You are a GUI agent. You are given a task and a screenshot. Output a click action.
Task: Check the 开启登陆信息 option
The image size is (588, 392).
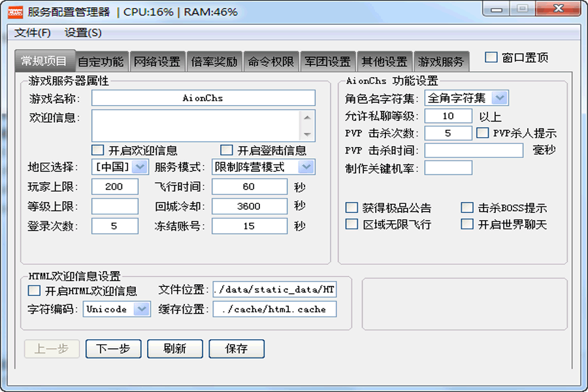pyautogui.click(x=227, y=150)
